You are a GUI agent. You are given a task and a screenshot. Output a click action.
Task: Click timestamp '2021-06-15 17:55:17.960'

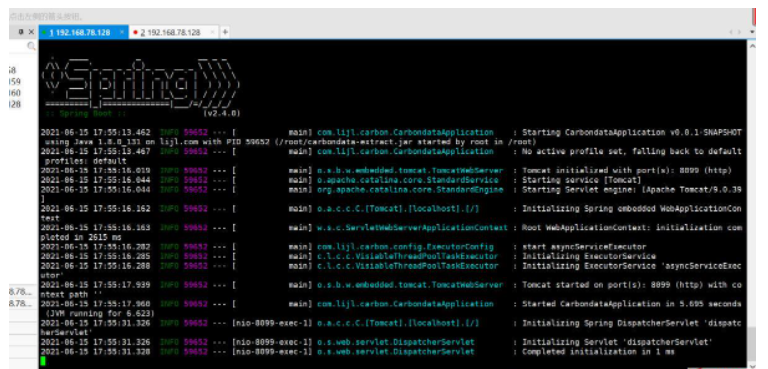[96, 304]
